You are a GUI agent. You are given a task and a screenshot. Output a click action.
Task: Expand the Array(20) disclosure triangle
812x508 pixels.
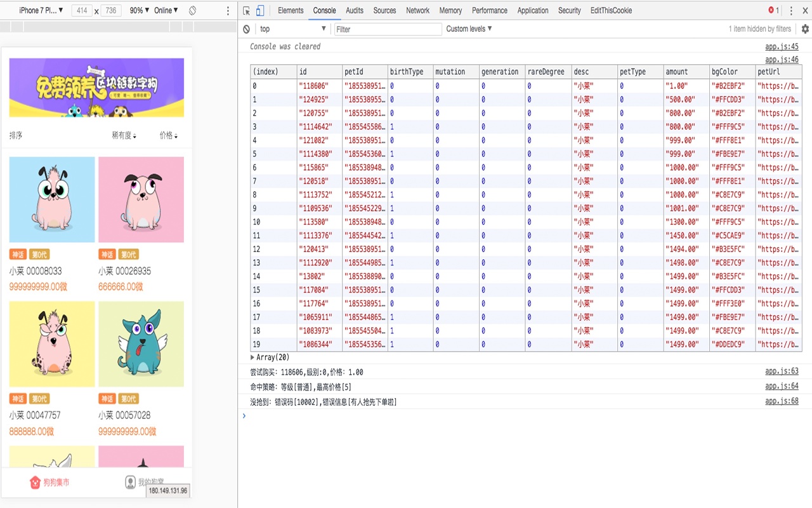(x=253, y=358)
